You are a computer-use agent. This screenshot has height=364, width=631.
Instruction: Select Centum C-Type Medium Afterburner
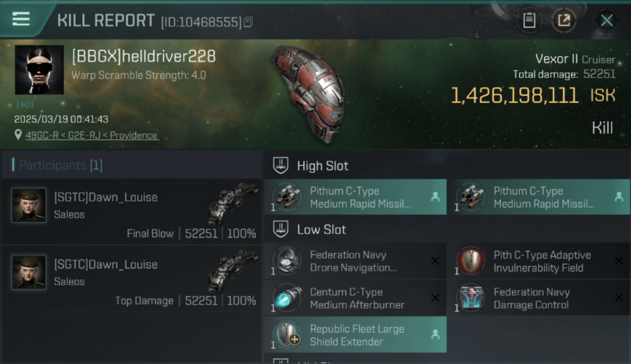(355, 298)
